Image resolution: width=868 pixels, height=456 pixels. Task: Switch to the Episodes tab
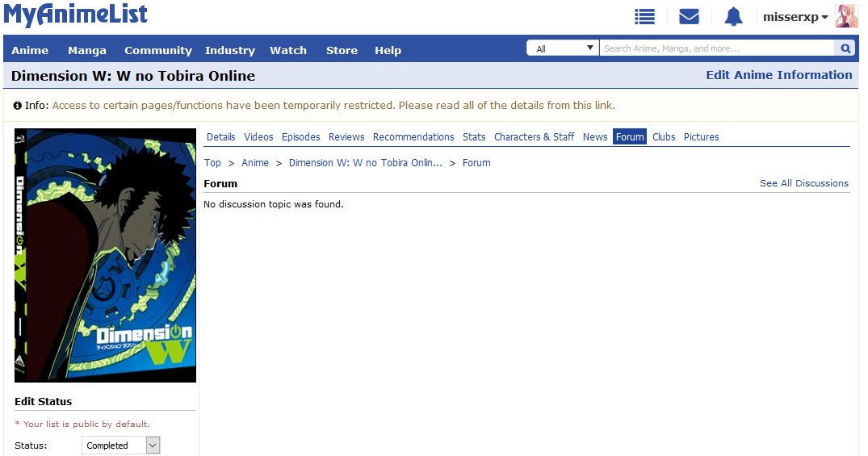pos(300,136)
